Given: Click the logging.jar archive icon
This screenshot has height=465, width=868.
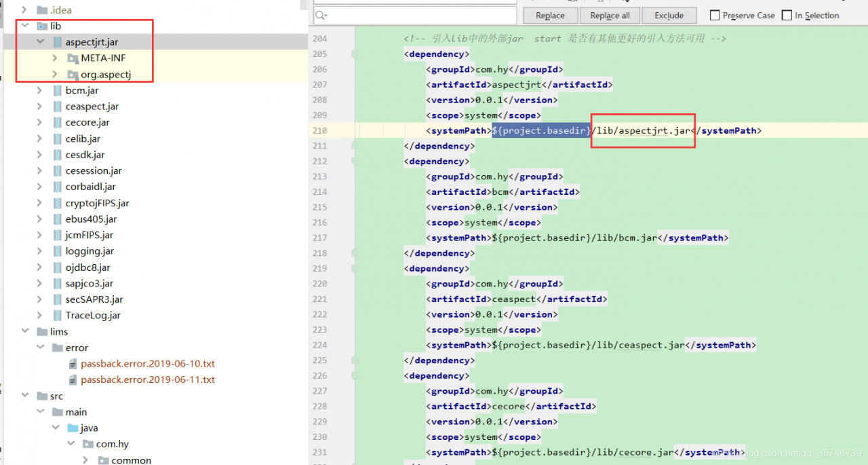Looking at the screenshot, I should pos(58,251).
